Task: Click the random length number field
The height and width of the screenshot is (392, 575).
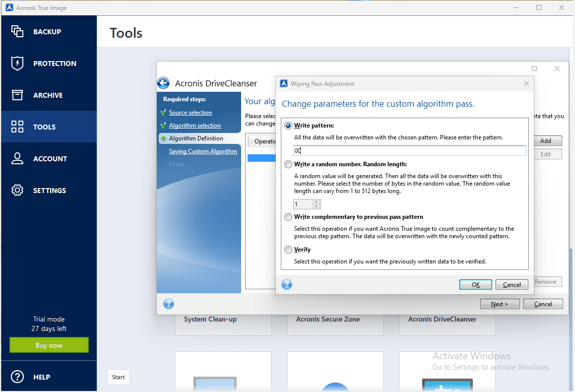Action: 303,204
